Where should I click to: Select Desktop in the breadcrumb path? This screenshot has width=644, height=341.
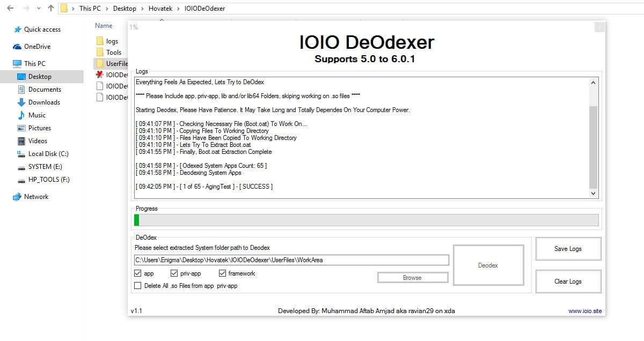(x=125, y=9)
